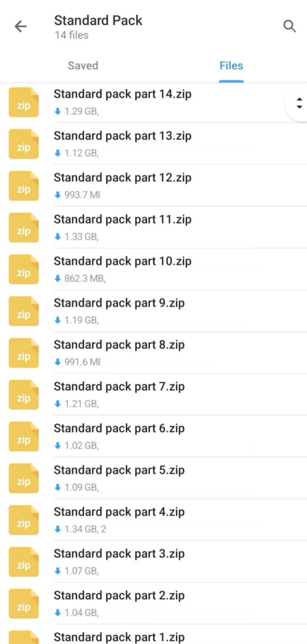Tap the Standard Pack header title
This screenshot has width=307, height=644.
[x=98, y=20]
